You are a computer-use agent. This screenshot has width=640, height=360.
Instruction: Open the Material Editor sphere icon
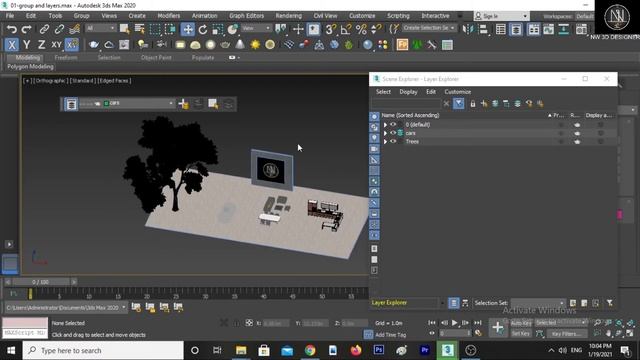tap(368, 45)
